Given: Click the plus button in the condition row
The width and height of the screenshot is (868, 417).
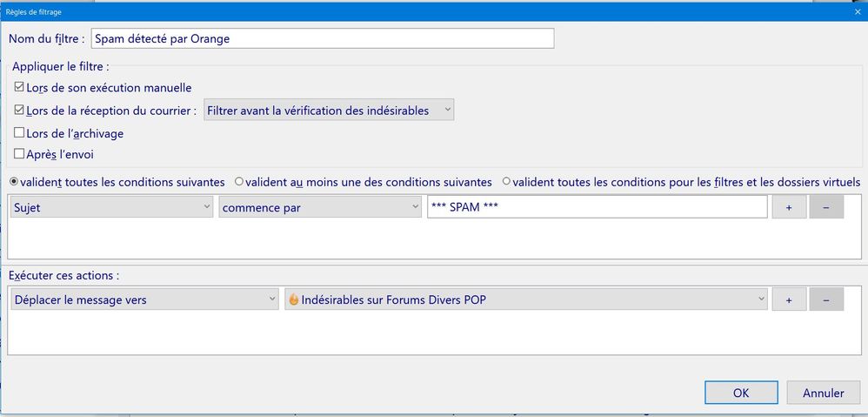Looking at the screenshot, I should [x=789, y=207].
